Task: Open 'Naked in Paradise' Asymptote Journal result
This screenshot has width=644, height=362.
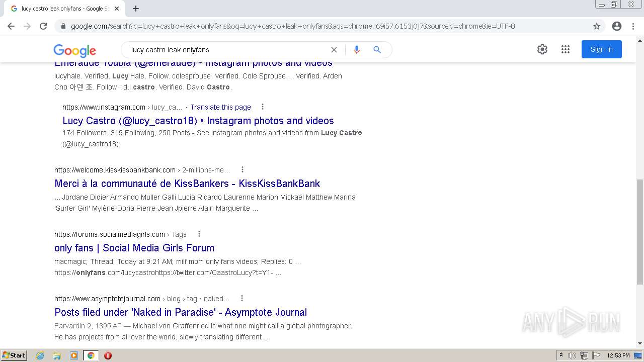Action: [x=181, y=312]
